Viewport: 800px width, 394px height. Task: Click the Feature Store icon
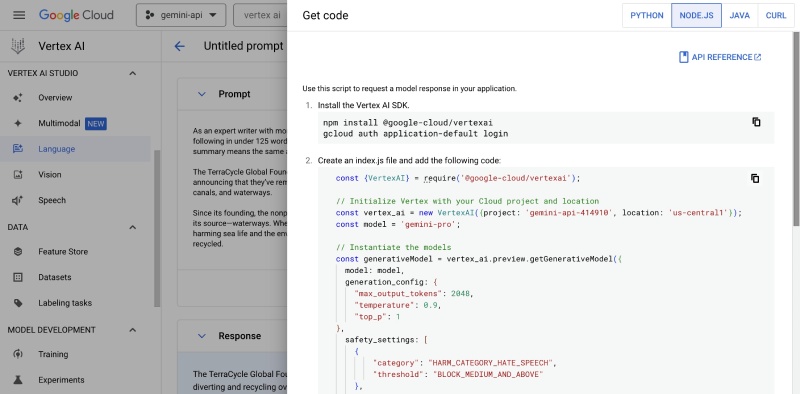pos(18,252)
